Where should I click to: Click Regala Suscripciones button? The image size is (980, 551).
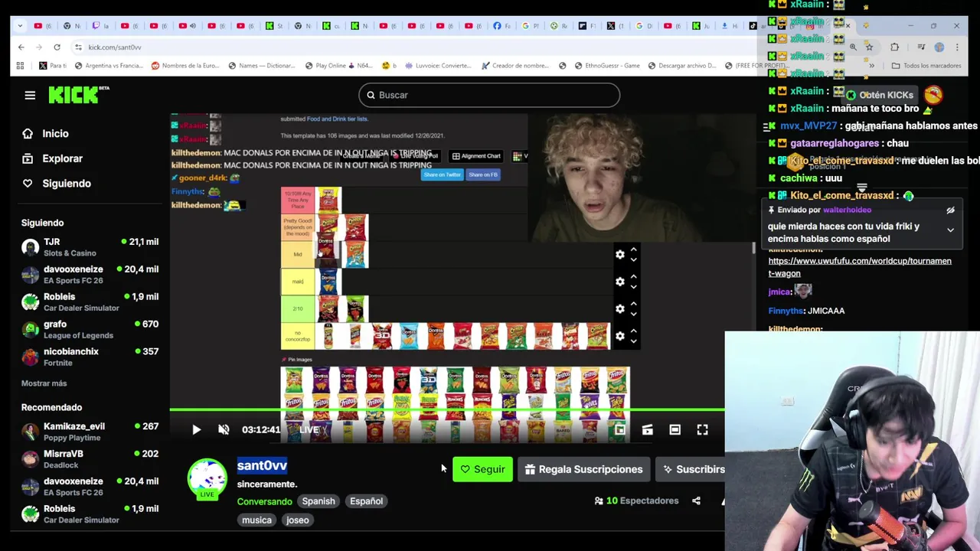tap(584, 469)
